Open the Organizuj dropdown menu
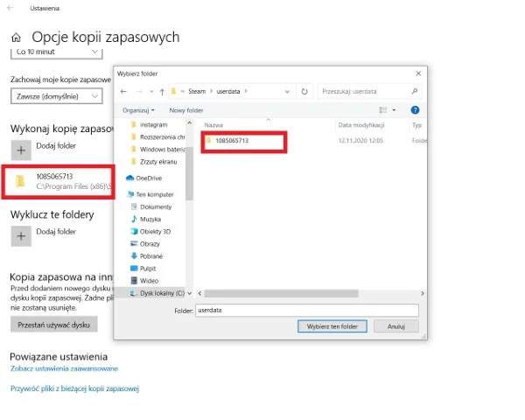This screenshot has height=420, width=525. coord(138,110)
